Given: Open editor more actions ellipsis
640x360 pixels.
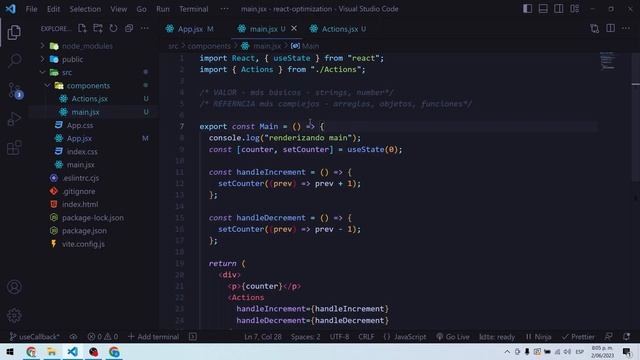Looking at the screenshot, I should point(626,28).
